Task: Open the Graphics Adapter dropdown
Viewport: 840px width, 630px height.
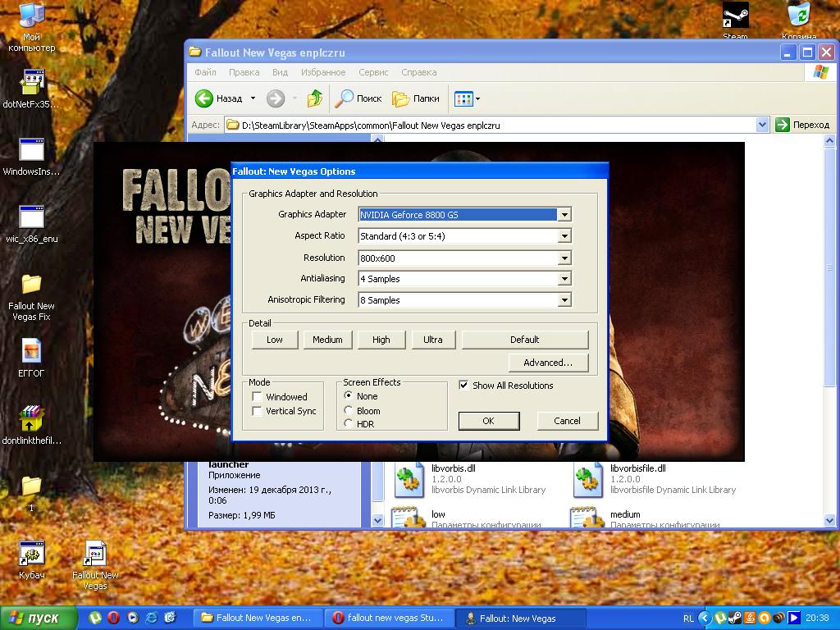Action: coord(564,215)
